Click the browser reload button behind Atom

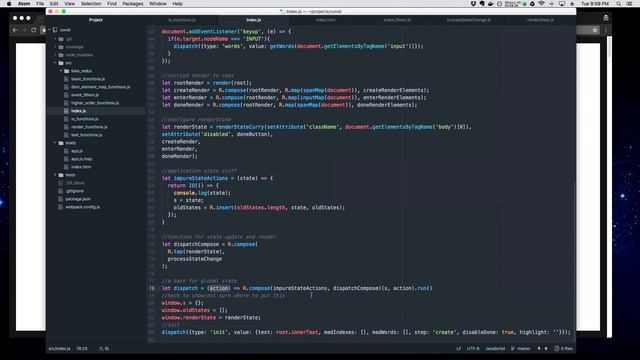pos(33,30)
